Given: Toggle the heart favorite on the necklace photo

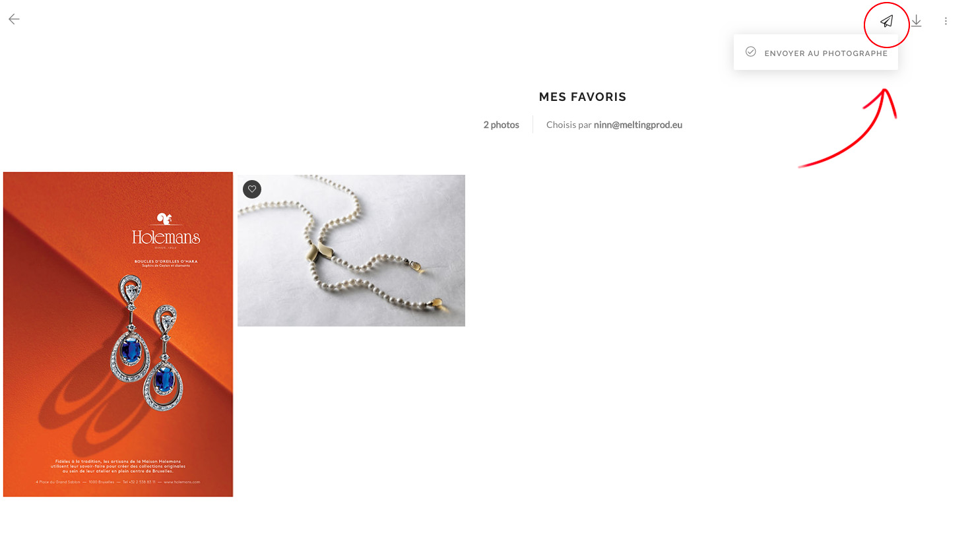Looking at the screenshot, I should [252, 189].
